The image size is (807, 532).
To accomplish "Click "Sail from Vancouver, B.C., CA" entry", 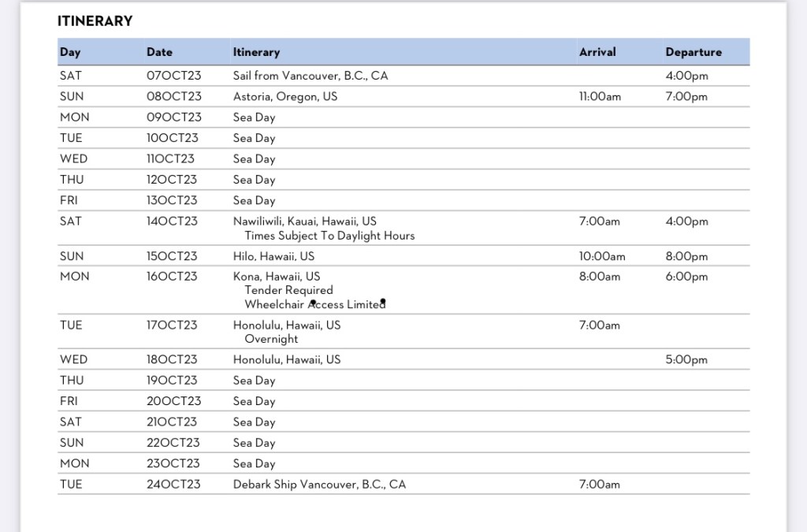I will (311, 76).
